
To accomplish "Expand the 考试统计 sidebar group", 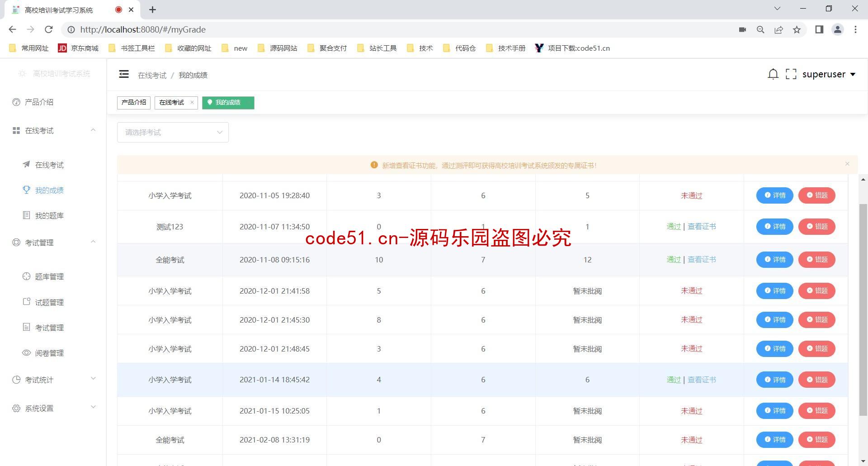I will [53, 380].
